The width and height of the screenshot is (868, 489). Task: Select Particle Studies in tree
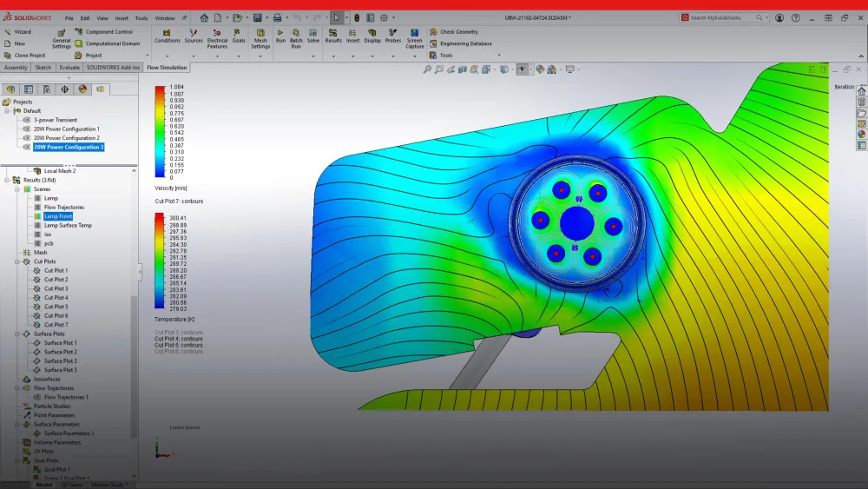coord(51,406)
